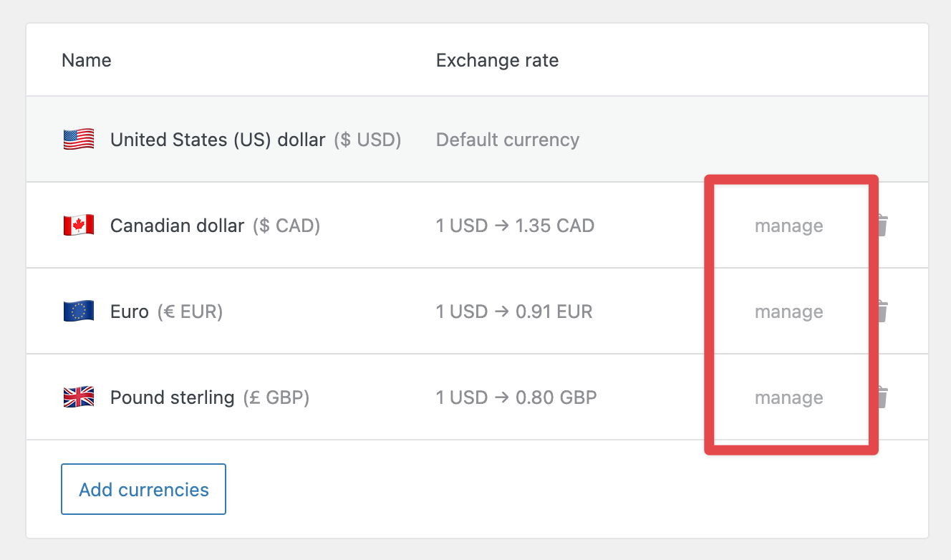Manage the Euro currency settings
This screenshot has width=951, height=560.
coord(788,312)
